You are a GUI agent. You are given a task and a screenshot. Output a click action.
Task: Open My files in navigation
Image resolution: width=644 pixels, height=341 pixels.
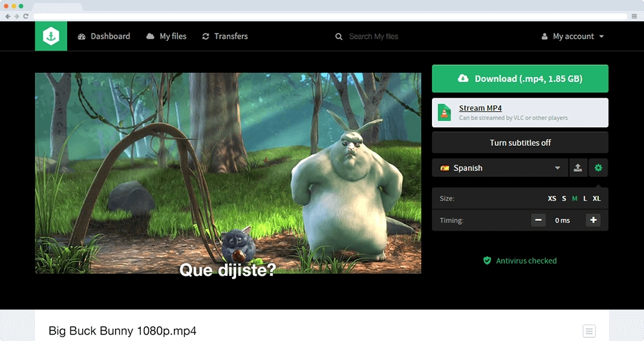166,36
